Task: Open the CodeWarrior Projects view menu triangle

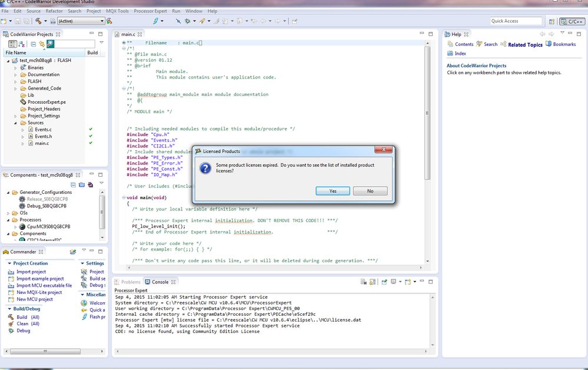Action: [x=101, y=42]
